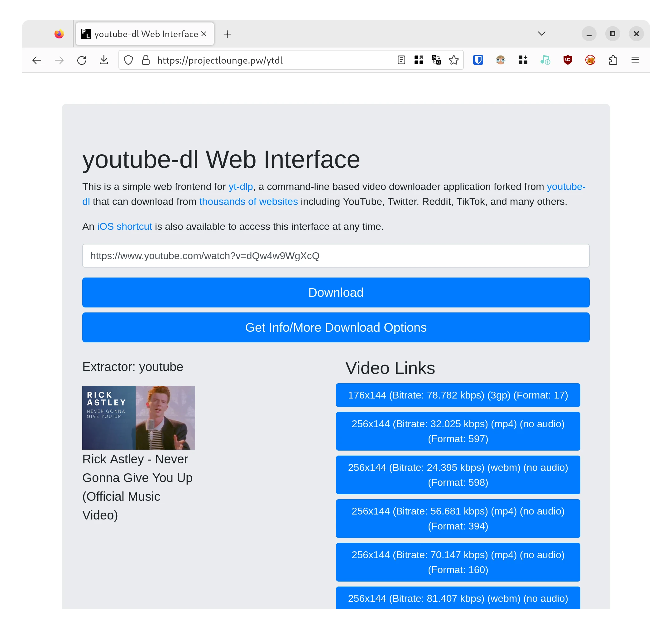Click Get Info/More Download Options button
The height and width of the screenshot is (633, 672).
click(x=335, y=327)
